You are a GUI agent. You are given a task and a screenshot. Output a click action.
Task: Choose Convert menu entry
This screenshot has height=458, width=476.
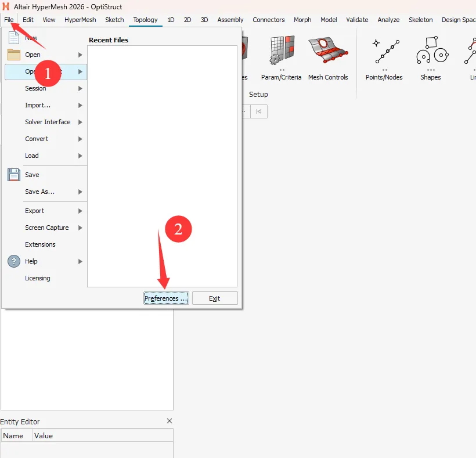(37, 139)
